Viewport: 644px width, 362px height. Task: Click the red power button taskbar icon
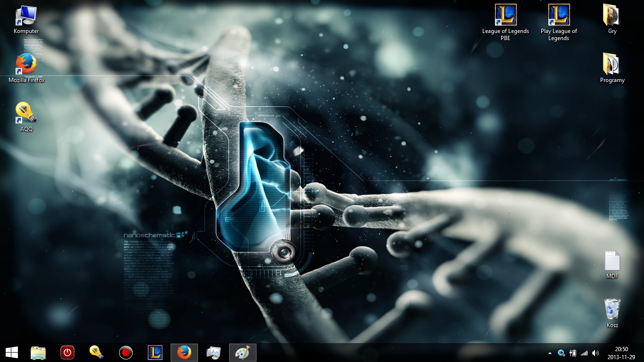67,353
